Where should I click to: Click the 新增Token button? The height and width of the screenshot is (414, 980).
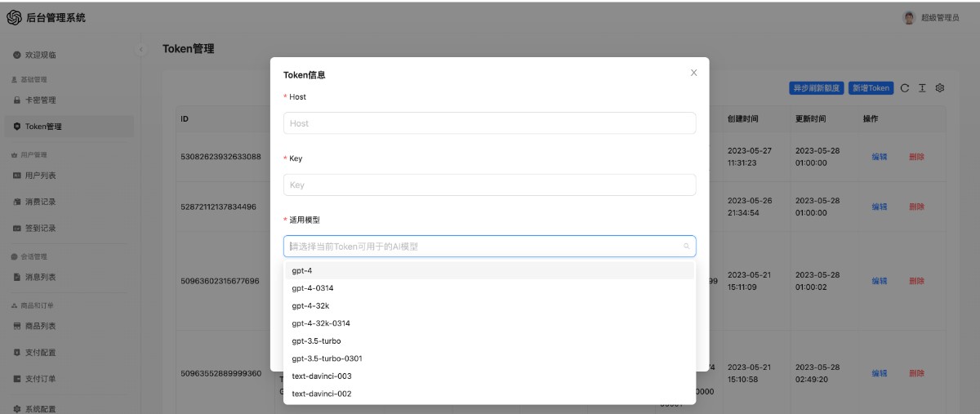871,88
